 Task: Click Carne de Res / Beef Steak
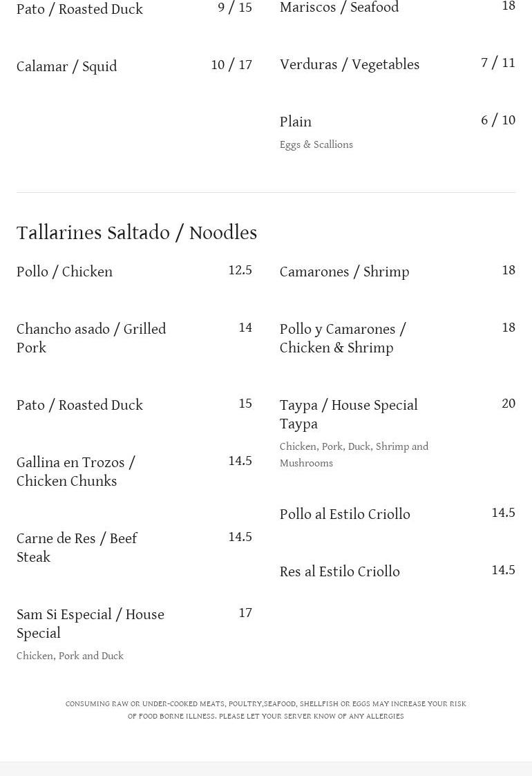click(x=77, y=547)
